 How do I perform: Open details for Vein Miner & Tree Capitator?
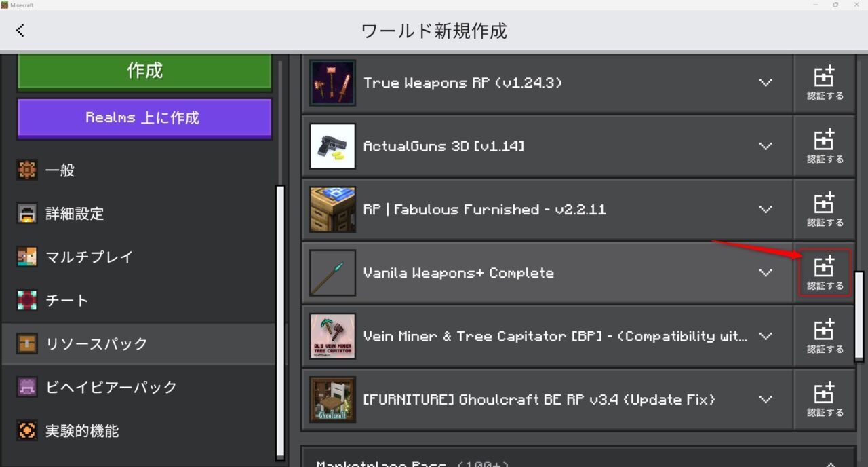766,336
